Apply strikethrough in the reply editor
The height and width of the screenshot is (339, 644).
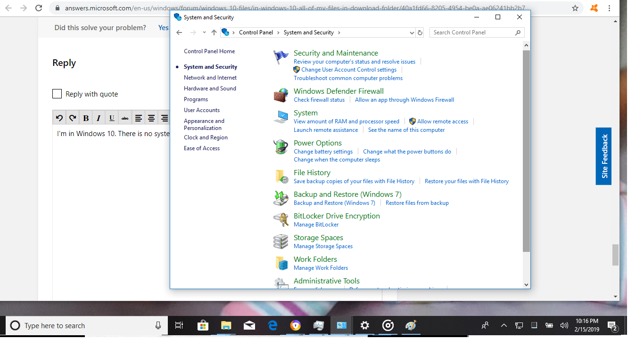124,118
